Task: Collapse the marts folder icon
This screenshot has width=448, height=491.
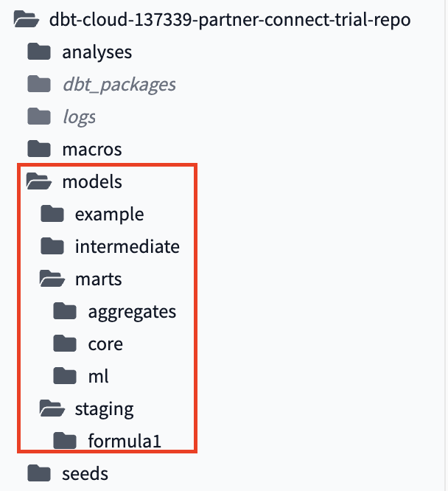Action: 52,279
